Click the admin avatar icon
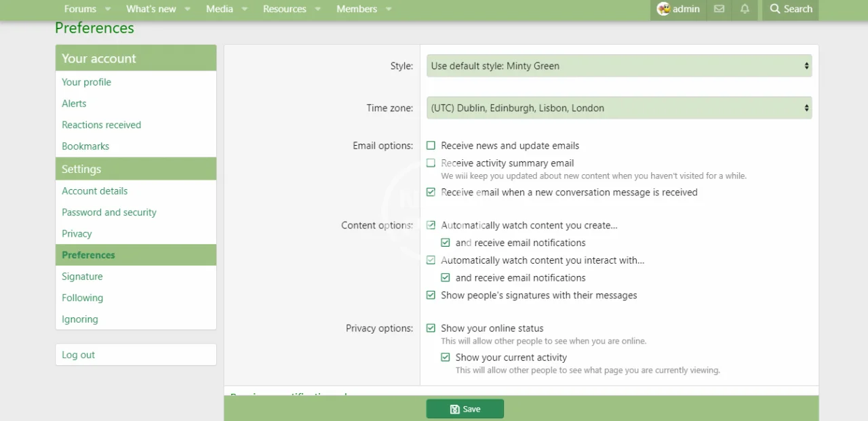The image size is (868, 421). point(663,9)
